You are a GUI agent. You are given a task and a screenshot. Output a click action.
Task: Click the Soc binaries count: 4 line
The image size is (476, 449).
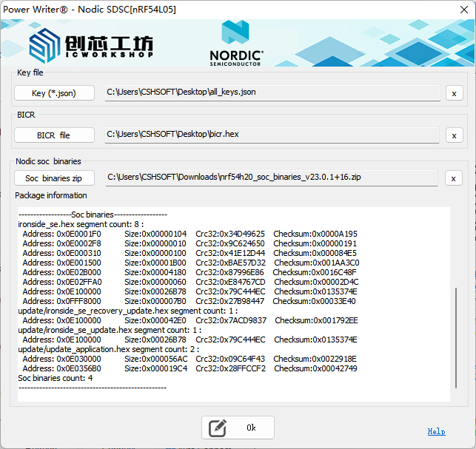tap(55, 378)
